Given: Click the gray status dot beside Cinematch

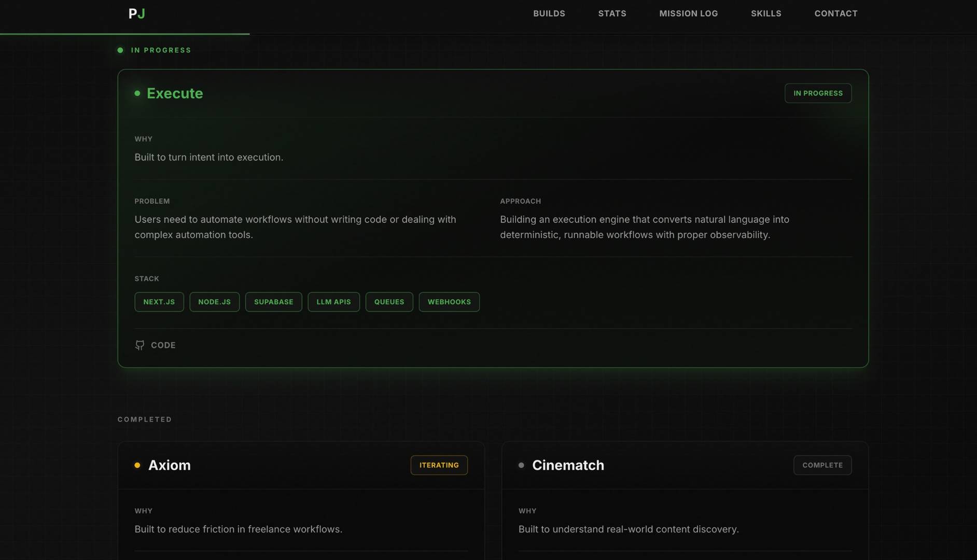Looking at the screenshot, I should pyautogui.click(x=521, y=465).
